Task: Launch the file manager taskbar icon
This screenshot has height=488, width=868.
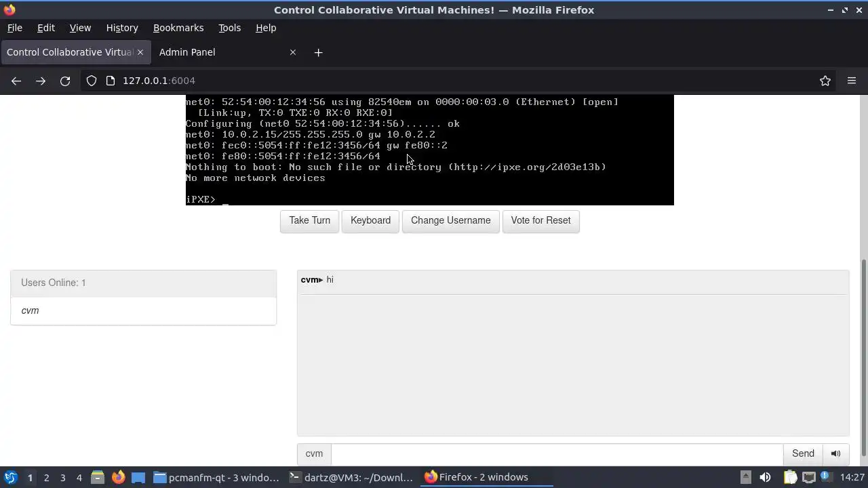Action: pos(98,477)
